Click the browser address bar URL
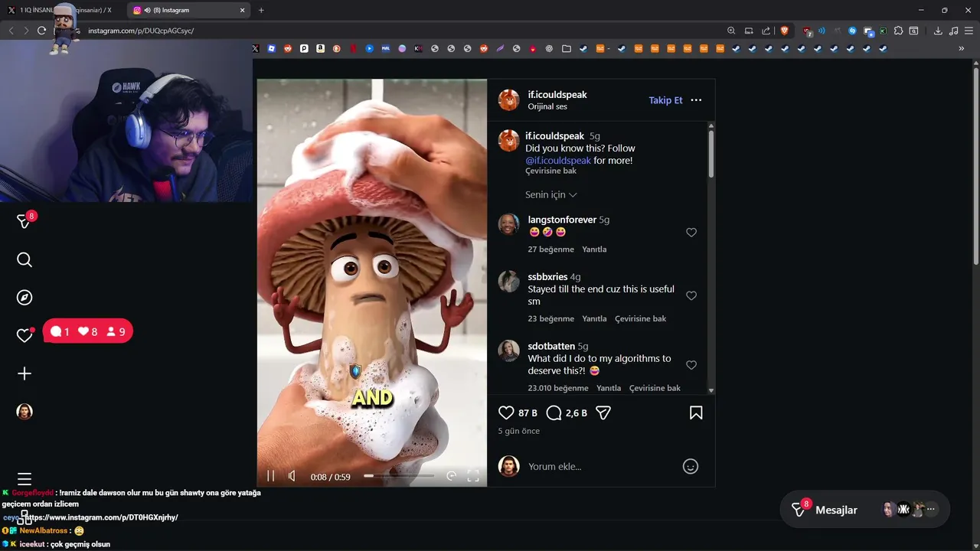The image size is (980, 551). [141, 31]
